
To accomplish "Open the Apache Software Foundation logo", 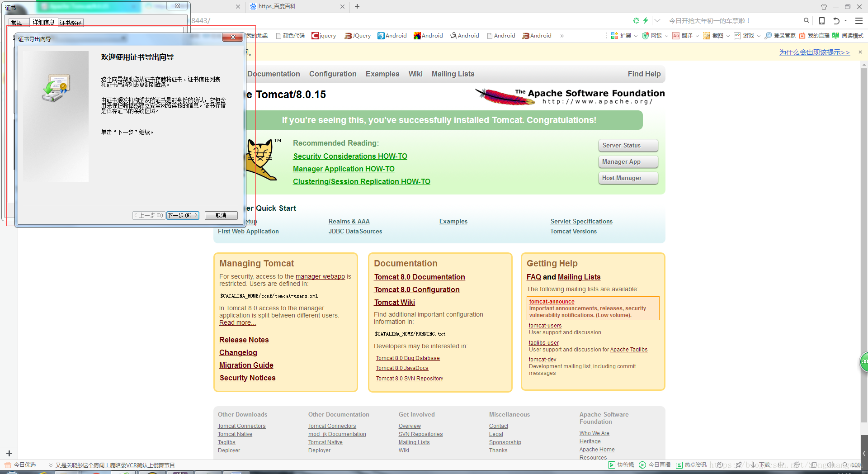I will (570, 96).
